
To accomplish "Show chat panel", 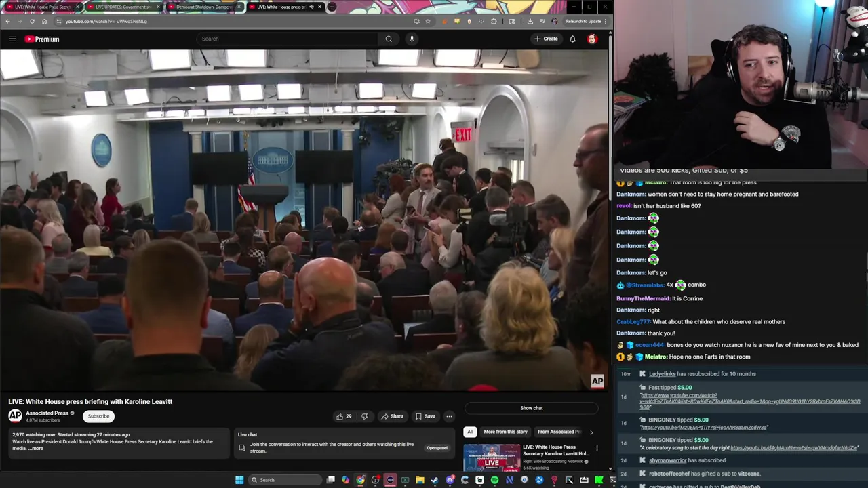I will click(532, 408).
